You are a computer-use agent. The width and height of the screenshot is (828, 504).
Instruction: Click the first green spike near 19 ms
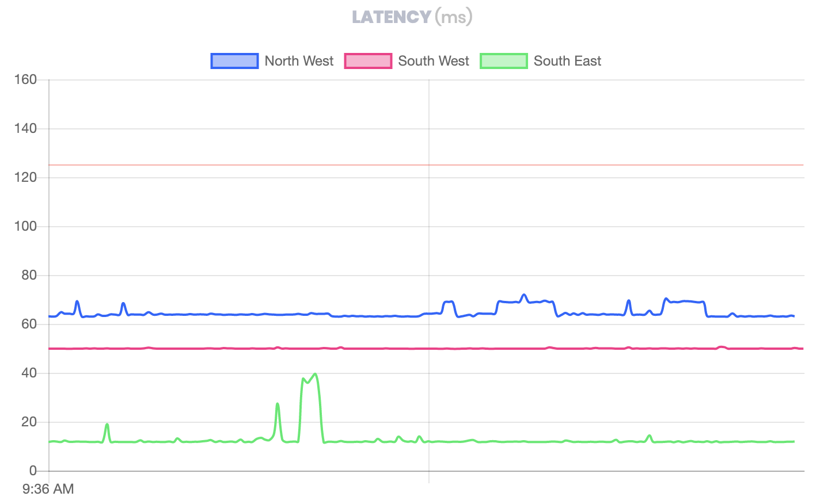pos(107,425)
